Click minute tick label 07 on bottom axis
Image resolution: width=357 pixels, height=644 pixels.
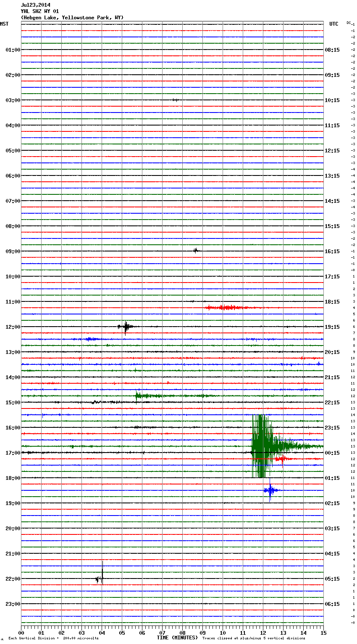pos(162,633)
